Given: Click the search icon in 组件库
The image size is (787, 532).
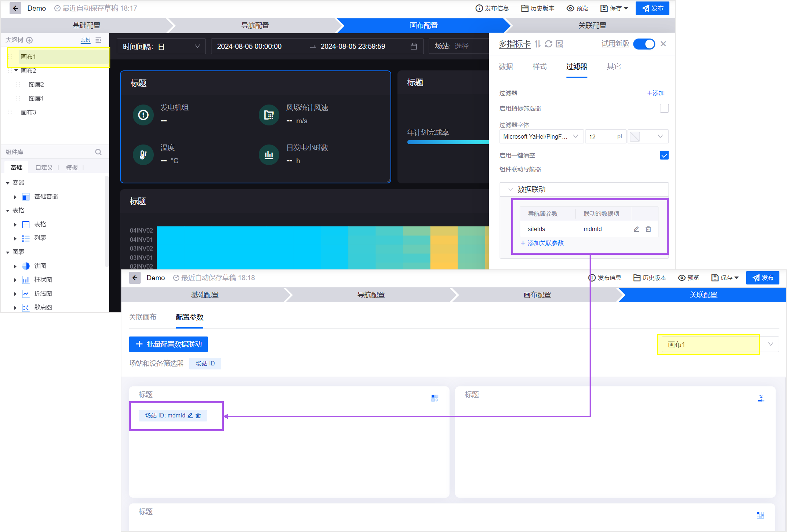Looking at the screenshot, I should 98,152.
